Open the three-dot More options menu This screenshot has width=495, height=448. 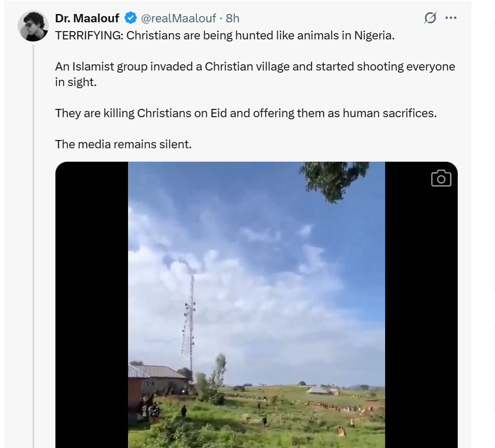(x=451, y=18)
